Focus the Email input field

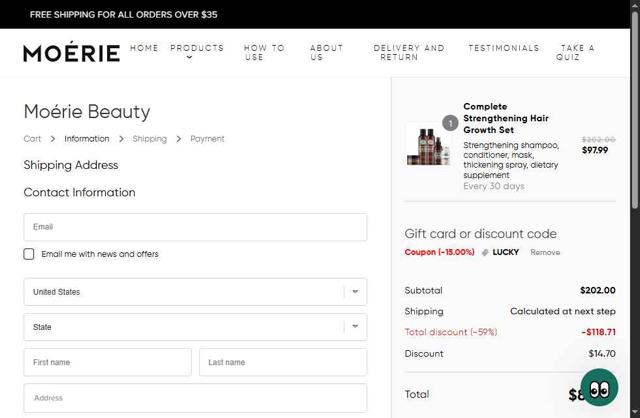pos(195,227)
